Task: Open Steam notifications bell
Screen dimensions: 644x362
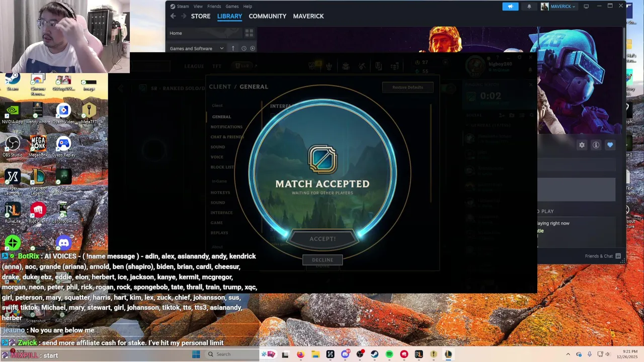Action: coord(529,7)
